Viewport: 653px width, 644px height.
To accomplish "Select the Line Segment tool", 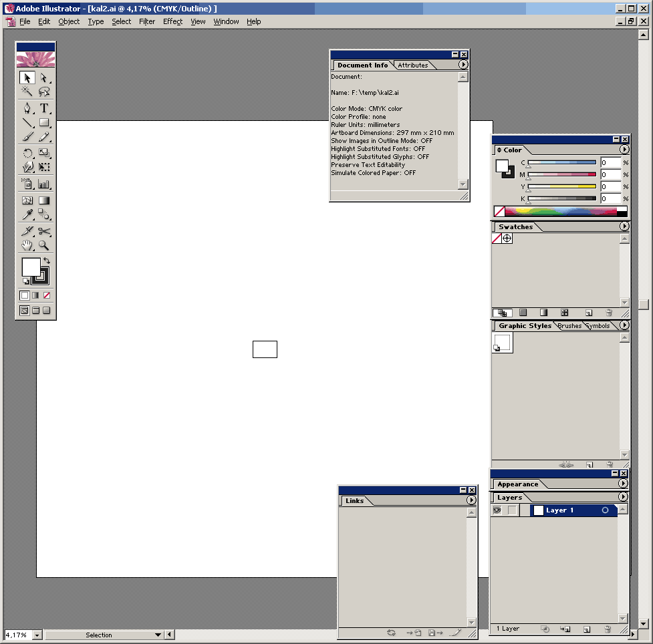I will pyautogui.click(x=27, y=122).
